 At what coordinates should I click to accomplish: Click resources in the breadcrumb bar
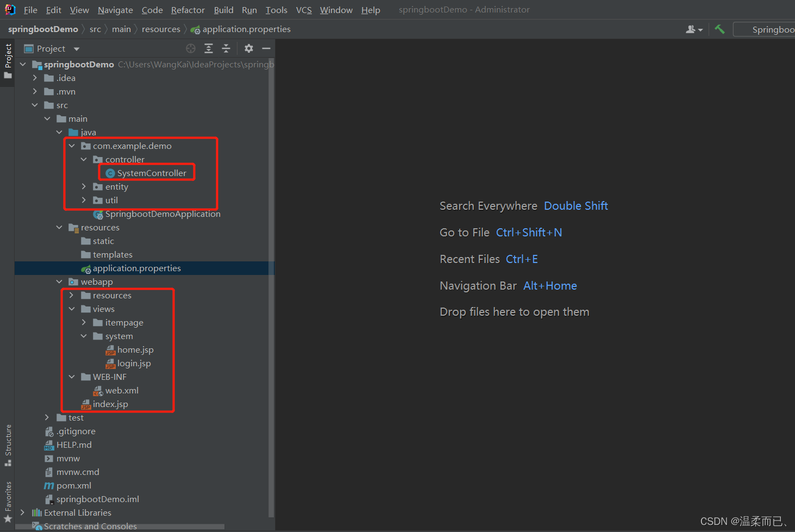(x=161, y=29)
